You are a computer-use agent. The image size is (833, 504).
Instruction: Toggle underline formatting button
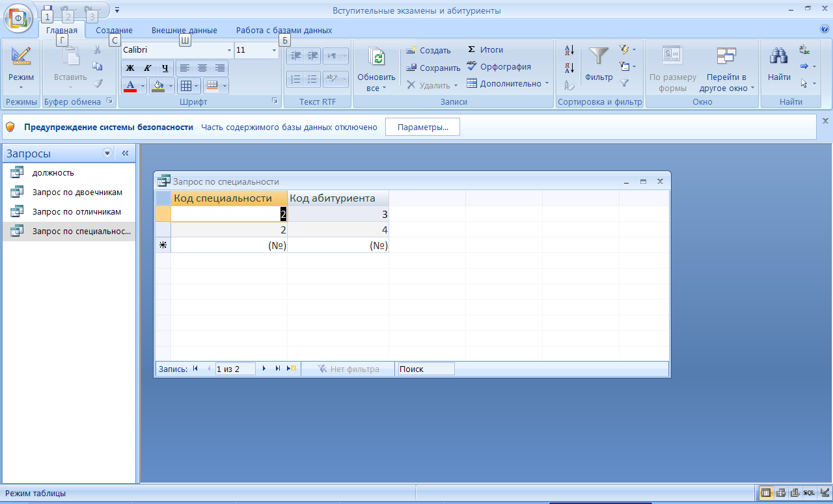coord(165,68)
